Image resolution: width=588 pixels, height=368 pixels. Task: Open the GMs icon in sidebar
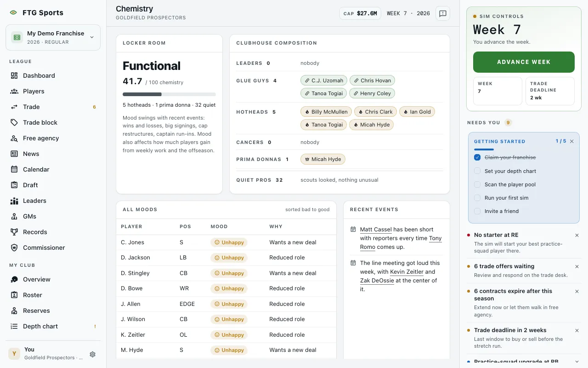pyautogui.click(x=14, y=216)
